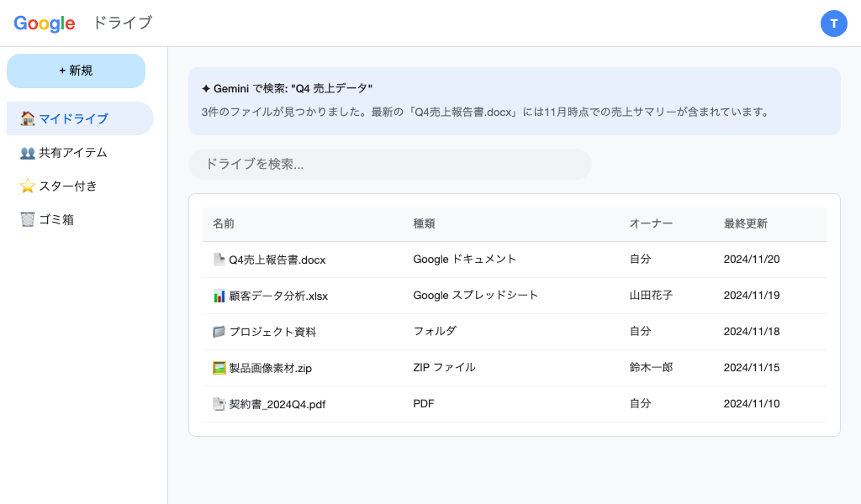
Task: Click the T user avatar
Action: coord(834,24)
